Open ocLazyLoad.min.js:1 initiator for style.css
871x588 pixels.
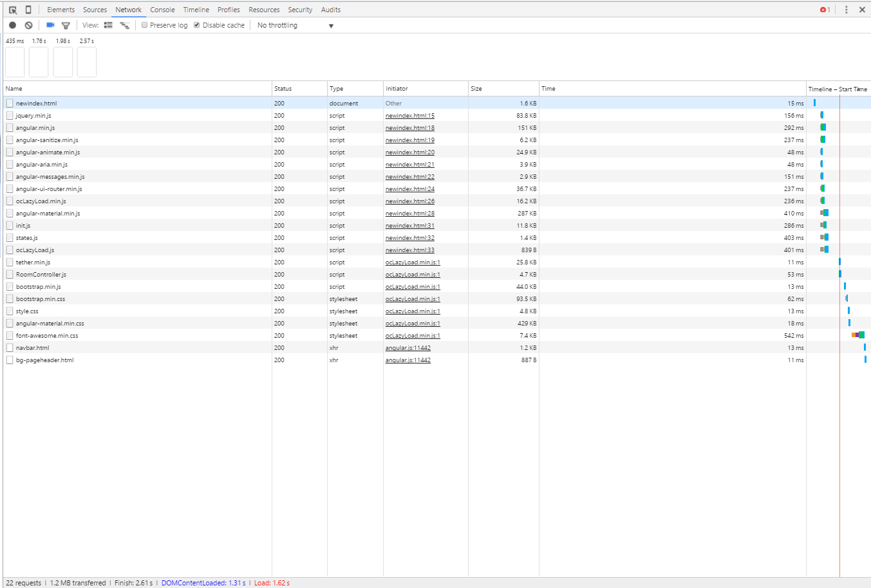click(413, 311)
